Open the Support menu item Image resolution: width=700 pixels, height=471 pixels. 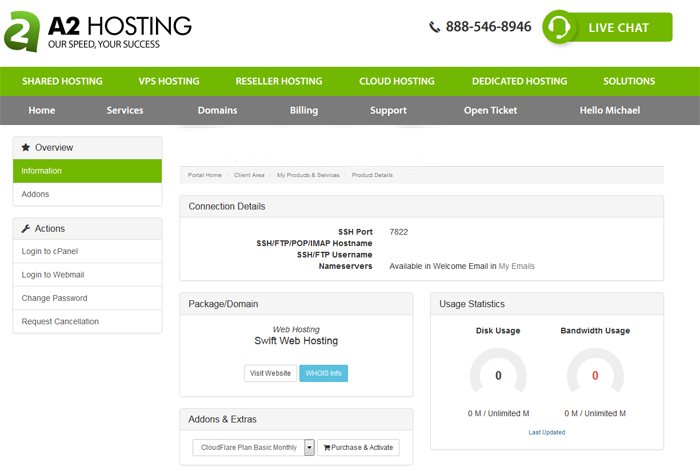(388, 110)
